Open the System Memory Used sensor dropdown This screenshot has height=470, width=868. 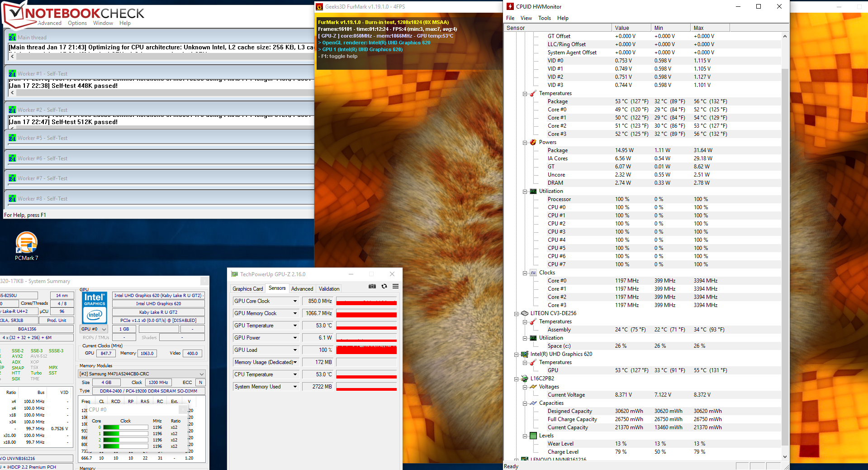(295, 387)
